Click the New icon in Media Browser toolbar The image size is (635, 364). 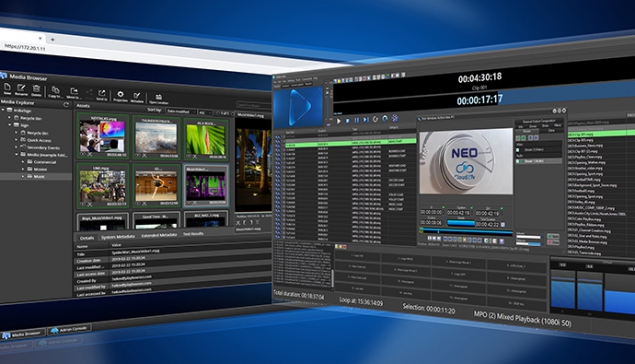tap(7, 89)
